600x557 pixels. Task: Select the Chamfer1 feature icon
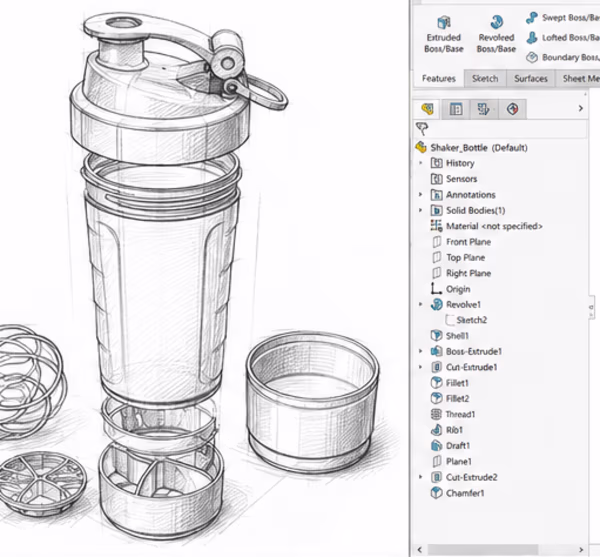click(436, 493)
